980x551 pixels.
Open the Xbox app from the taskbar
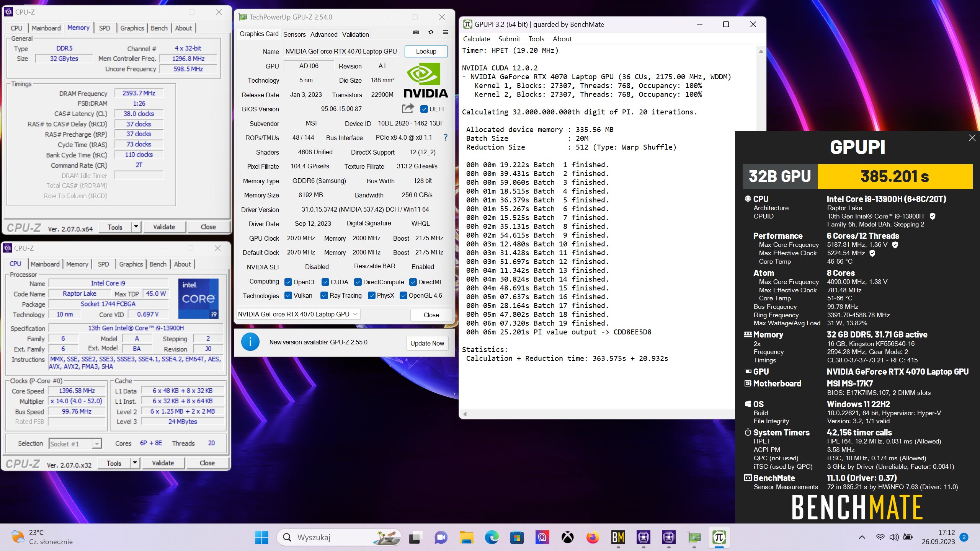pos(567,538)
